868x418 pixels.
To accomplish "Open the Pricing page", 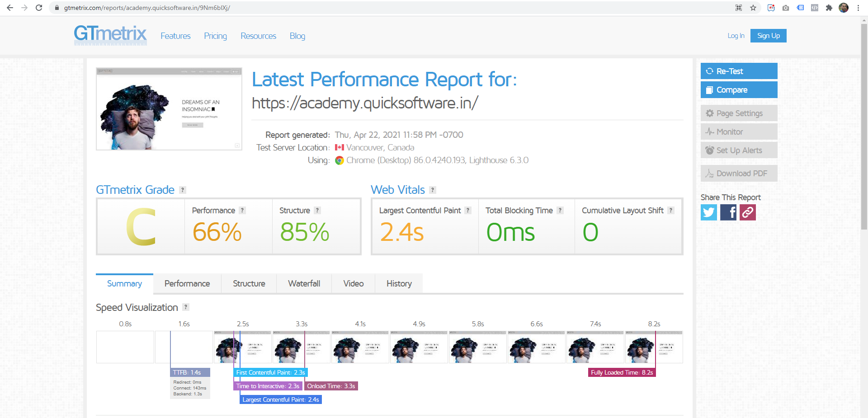I will point(215,36).
